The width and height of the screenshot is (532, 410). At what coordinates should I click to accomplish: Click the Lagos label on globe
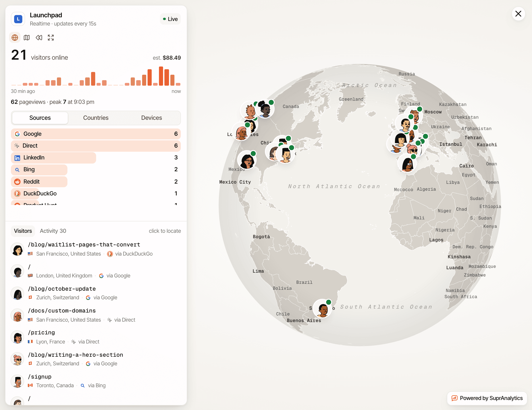pyautogui.click(x=436, y=240)
